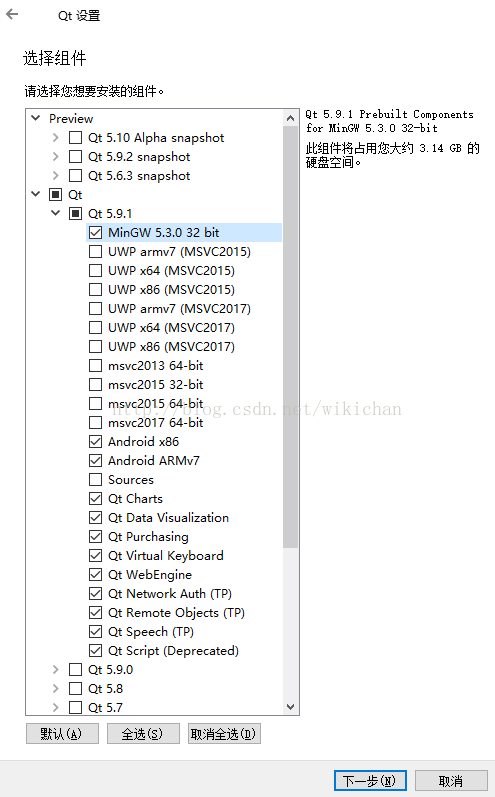Click the 取消全选(D) deselect all button
This screenshot has height=797, width=495.
[224, 733]
